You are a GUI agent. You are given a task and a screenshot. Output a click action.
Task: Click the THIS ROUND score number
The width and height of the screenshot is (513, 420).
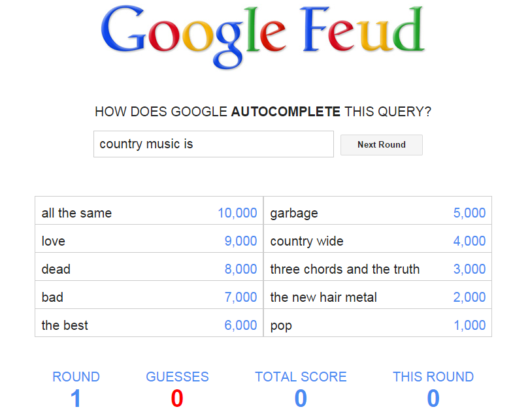(x=433, y=398)
